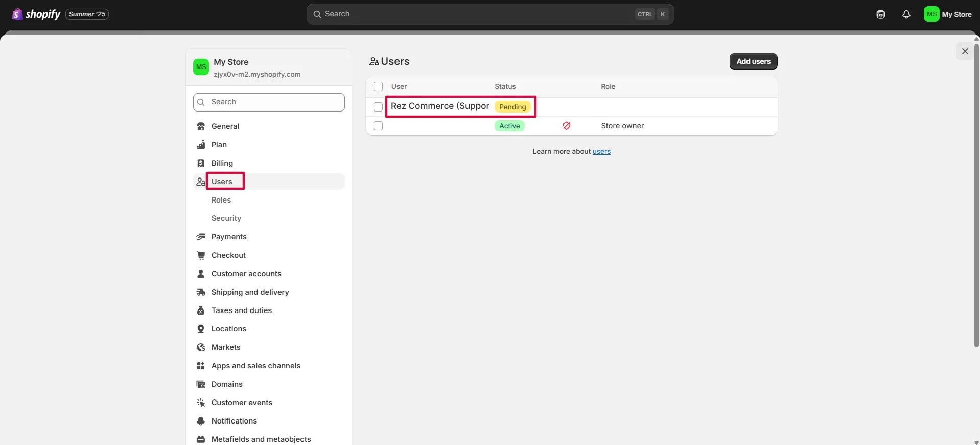
Task: Click the Plan chart icon
Action: point(201,145)
